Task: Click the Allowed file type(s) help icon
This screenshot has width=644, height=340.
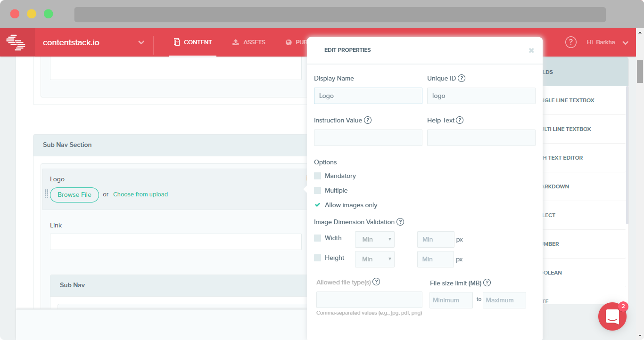Action: coord(376,282)
